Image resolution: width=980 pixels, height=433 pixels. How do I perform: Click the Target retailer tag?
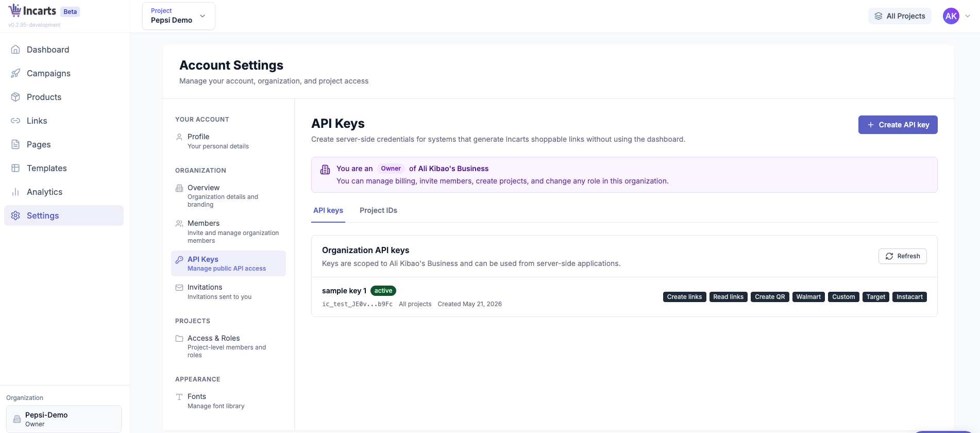[875, 297]
